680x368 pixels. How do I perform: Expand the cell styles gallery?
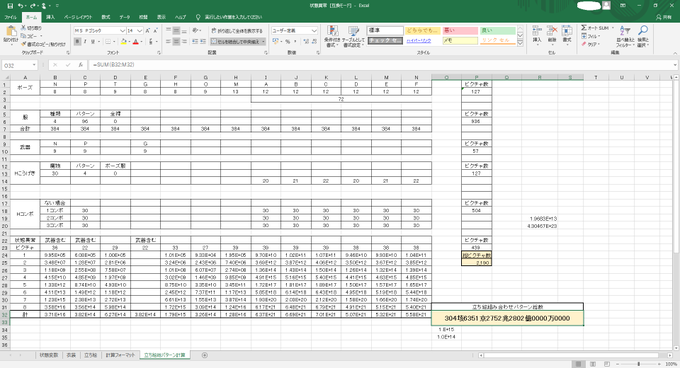point(520,43)
